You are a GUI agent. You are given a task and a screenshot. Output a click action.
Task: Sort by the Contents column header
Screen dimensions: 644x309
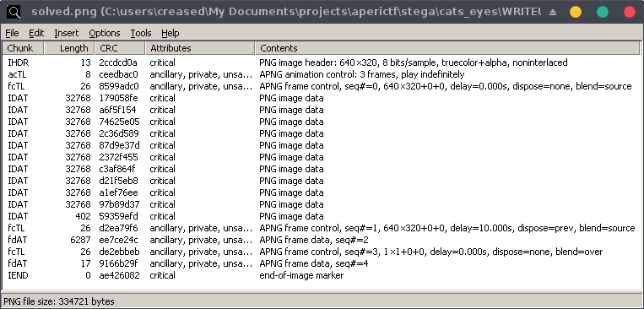[447, 48]
